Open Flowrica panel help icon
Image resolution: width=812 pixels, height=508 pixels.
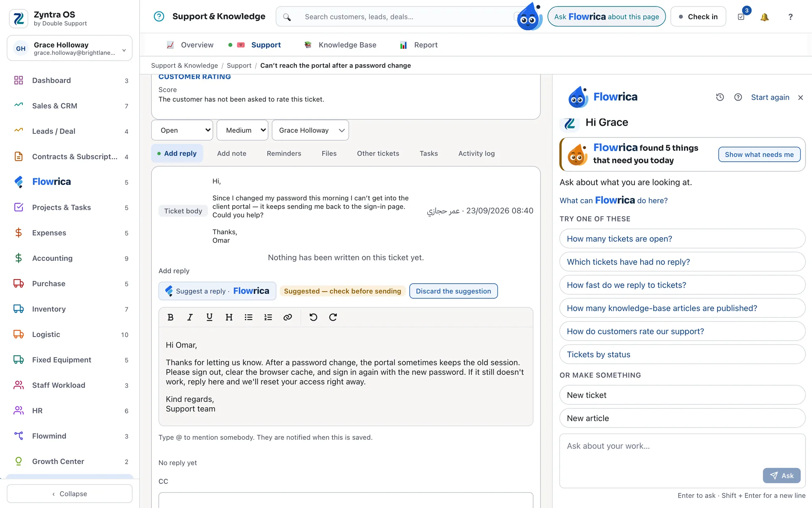click(x=738, y=97)
